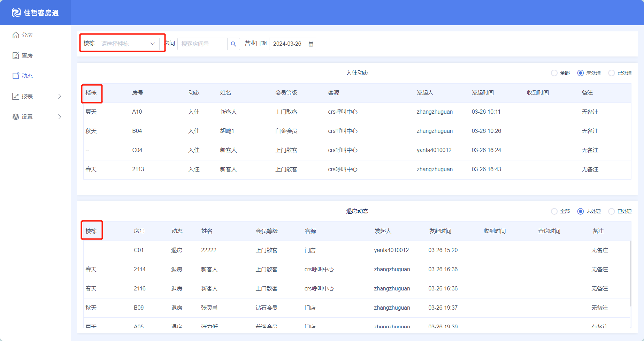Click time 03-26 15:20
The height and width of the screenshot is (341, 644).
(x=443, y=250)
